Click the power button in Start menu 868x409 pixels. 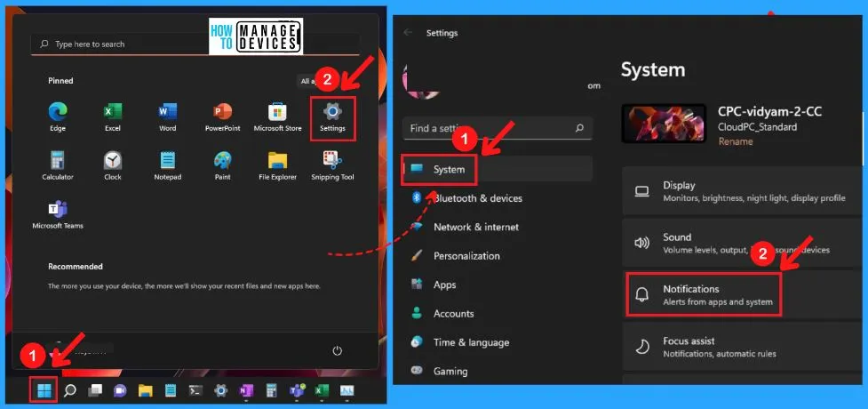pyautogui.click(x=337, y=351)
